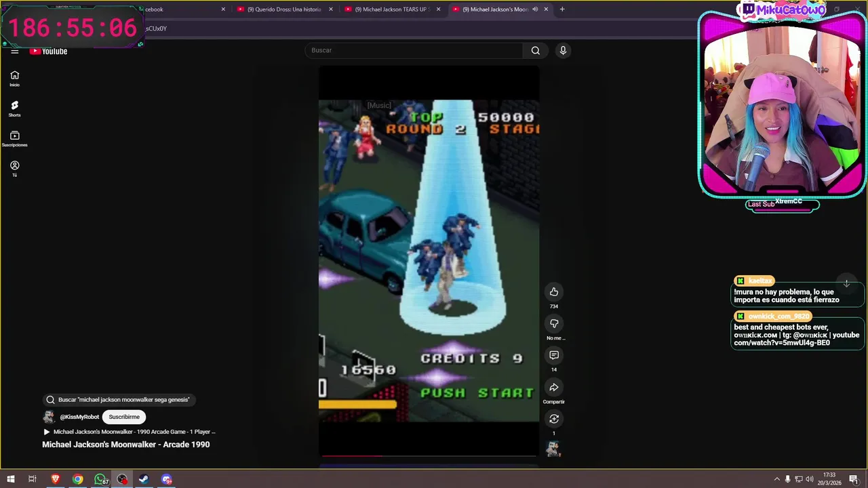Click the tray microphone icon
868x488 pixels.
click(x=787, y=479)
